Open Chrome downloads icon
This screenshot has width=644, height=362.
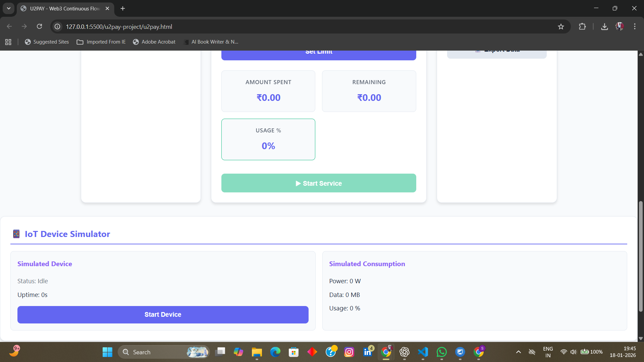[x=604, y=26]
